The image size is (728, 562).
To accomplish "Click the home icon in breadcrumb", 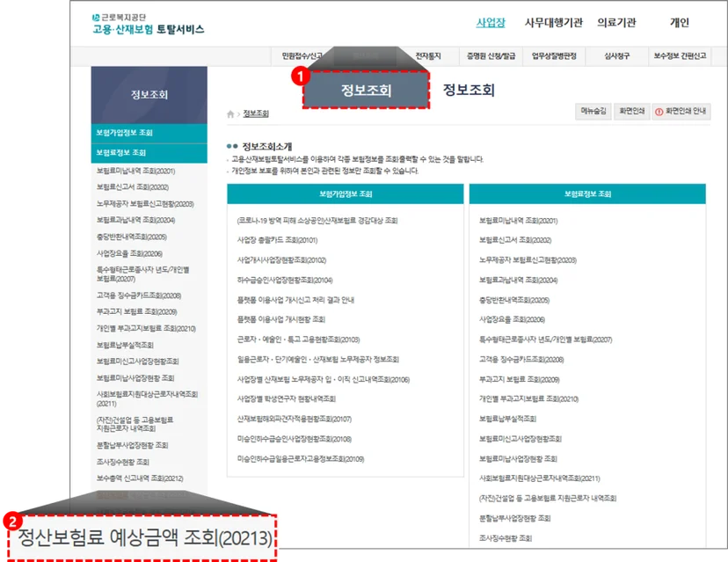I will [x=230, y=114].
